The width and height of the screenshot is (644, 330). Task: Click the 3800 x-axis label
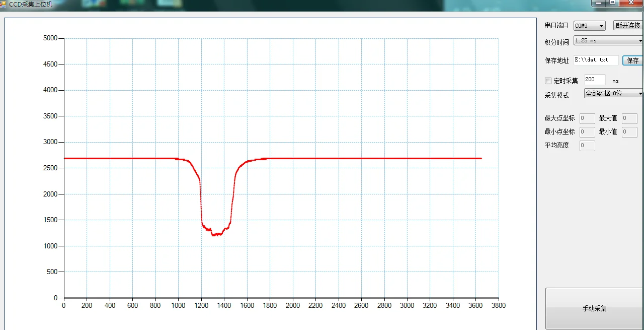click(499, 305)
